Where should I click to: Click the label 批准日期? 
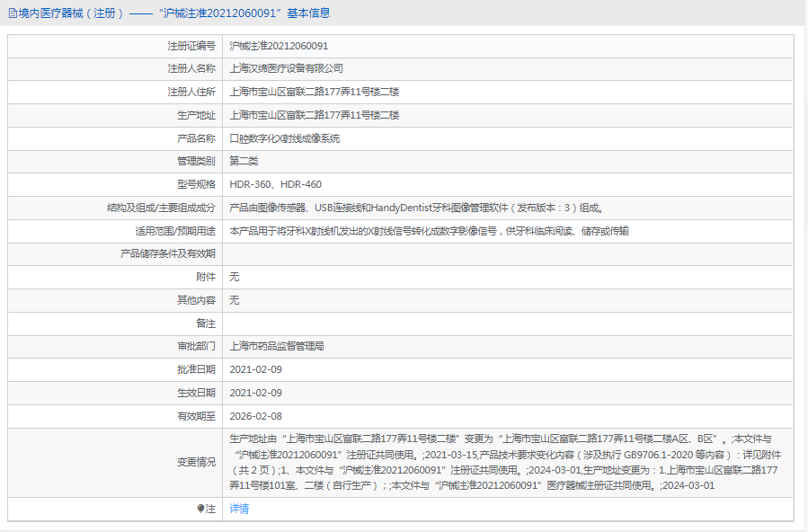coord(196,369)
